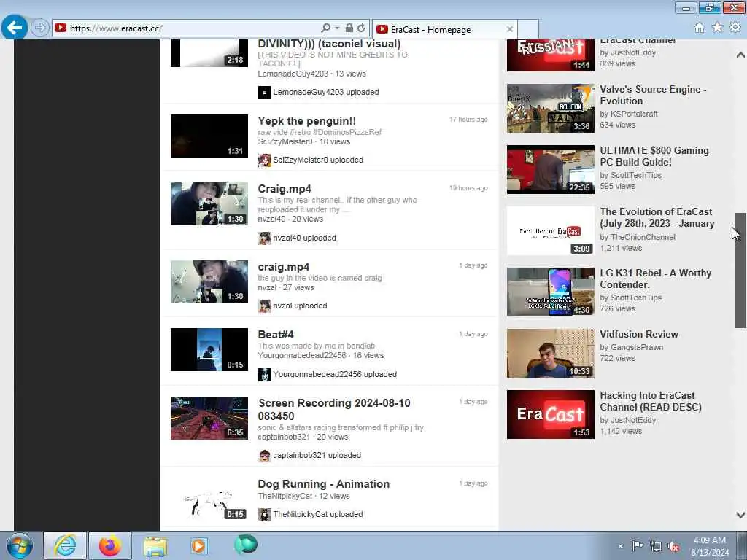
Task: Refresh the page with the reload icon
Action: (361, 28)
